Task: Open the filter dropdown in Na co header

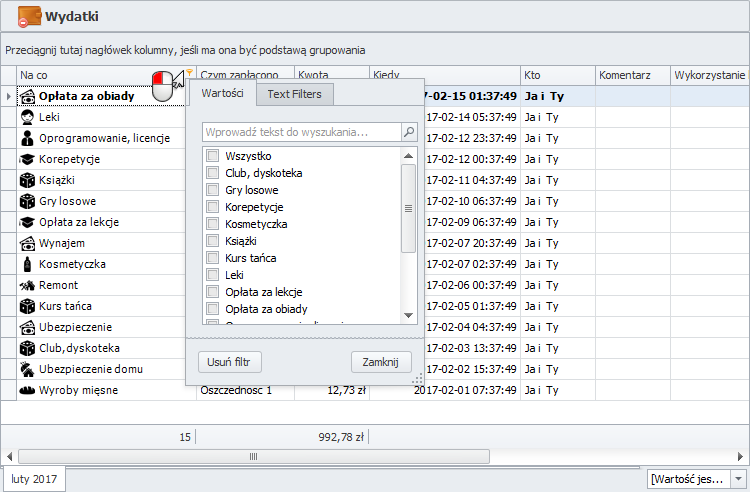Action: 189,73
